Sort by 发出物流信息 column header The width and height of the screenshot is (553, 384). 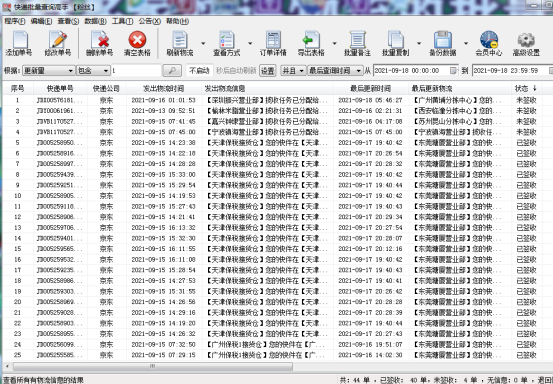(x=267, y=89)
